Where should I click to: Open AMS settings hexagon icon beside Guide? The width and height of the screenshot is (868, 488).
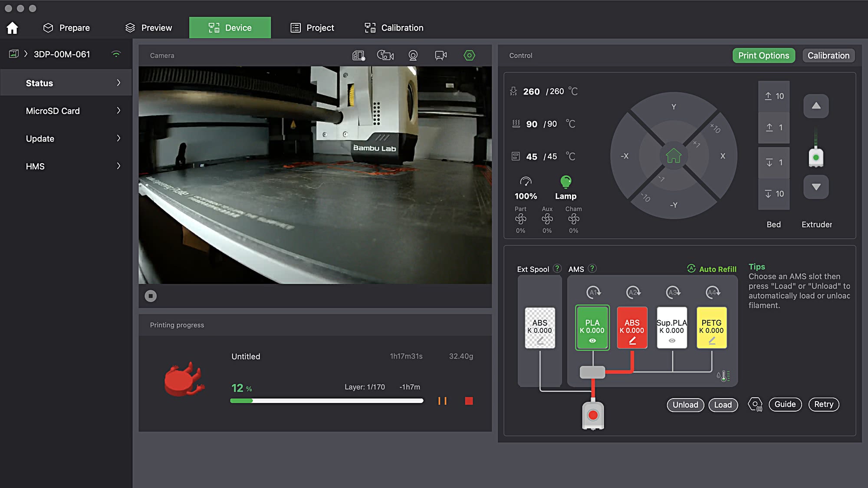coord(755,405)
